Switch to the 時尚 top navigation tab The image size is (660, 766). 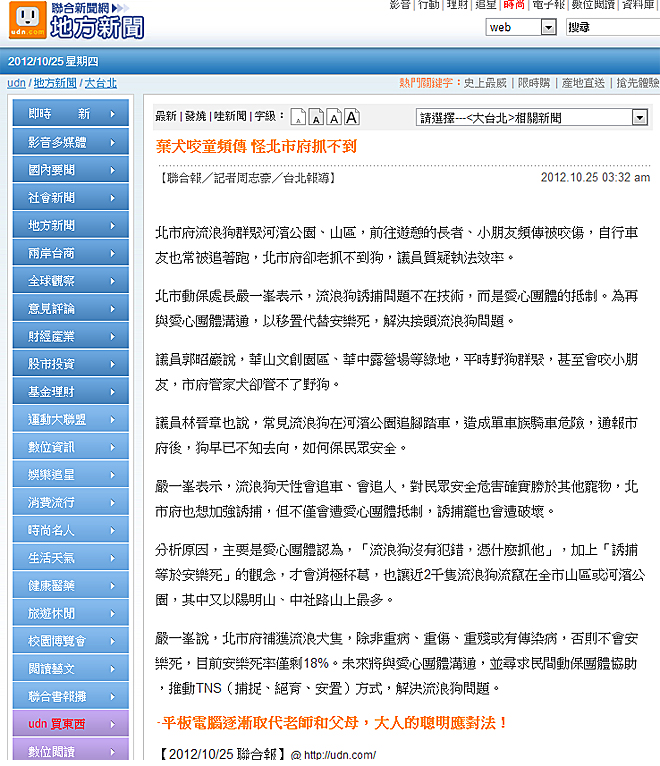click(515, 6)
